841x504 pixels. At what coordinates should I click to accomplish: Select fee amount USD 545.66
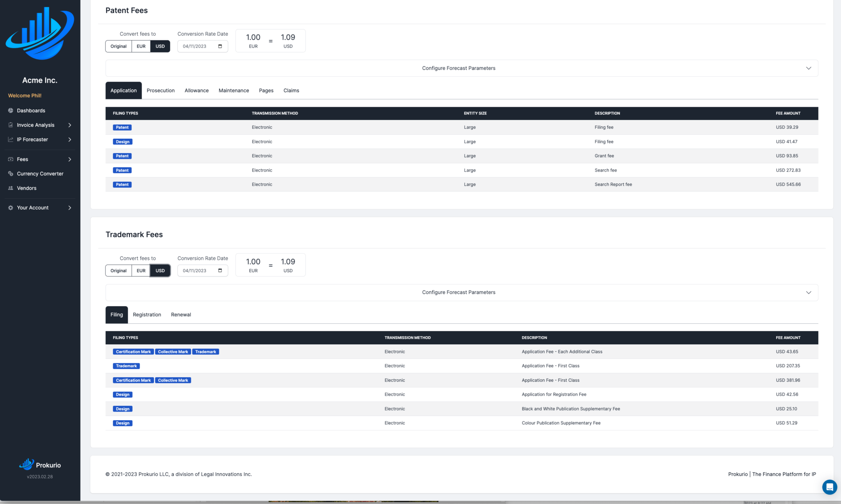click(788, 184)
